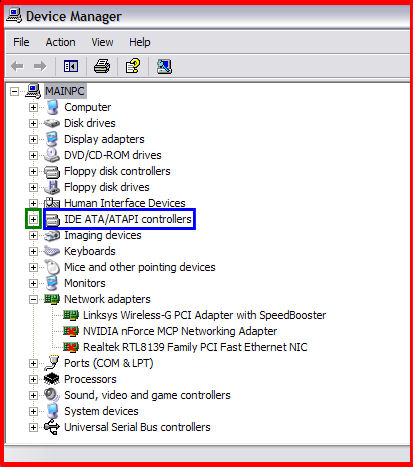Expand the Display adapters node

[33, 139]
